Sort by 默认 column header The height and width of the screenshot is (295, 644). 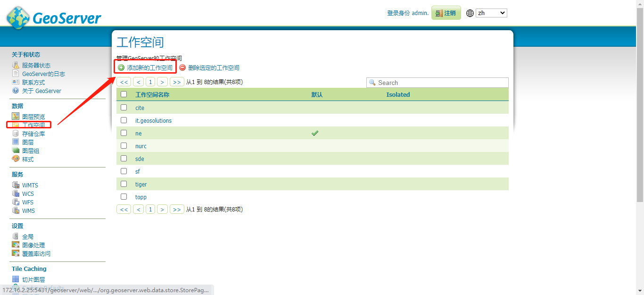click(x=317, y=95)
